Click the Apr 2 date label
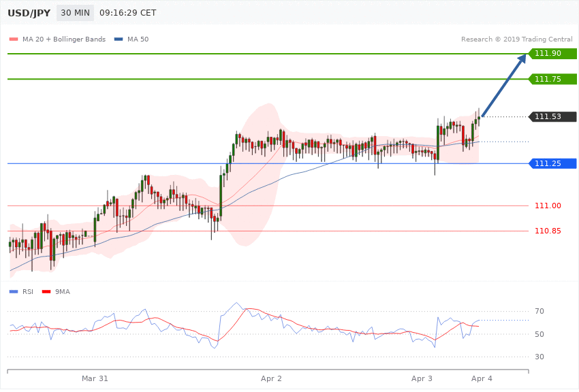Image resolution: width=579 pixels, height=392 pixels. click(271, 378)
